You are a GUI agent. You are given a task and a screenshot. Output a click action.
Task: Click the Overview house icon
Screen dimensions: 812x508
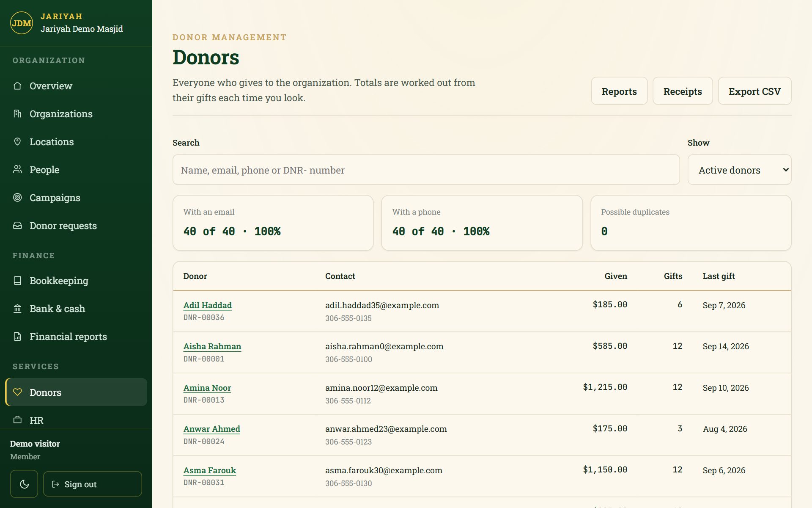coord(17,86)
